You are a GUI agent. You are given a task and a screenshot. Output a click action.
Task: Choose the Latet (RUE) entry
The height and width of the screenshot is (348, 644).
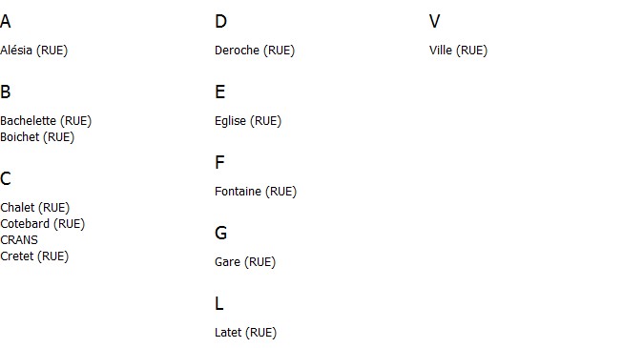coord(245,333)
